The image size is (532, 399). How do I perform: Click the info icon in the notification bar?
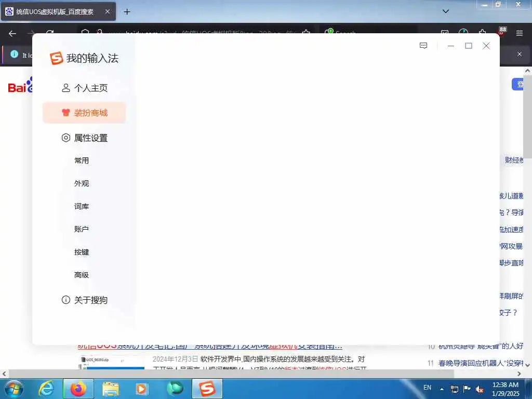point(14,54)
